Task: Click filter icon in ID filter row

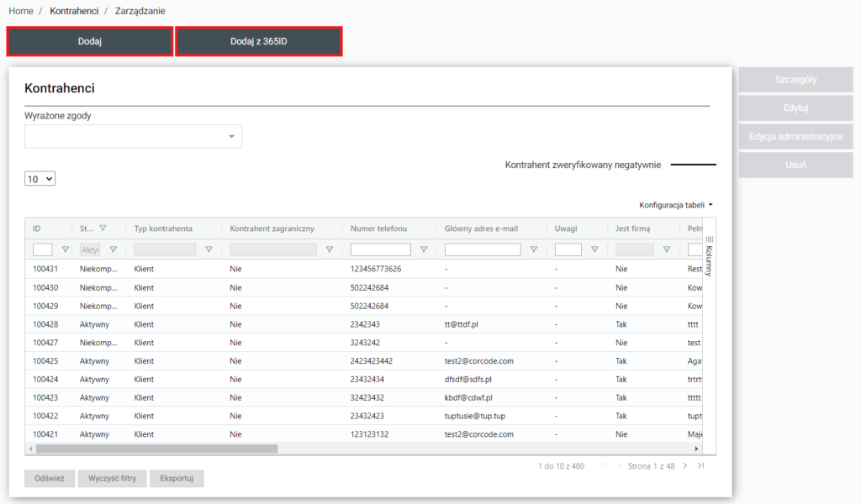Action: (66, 249)
